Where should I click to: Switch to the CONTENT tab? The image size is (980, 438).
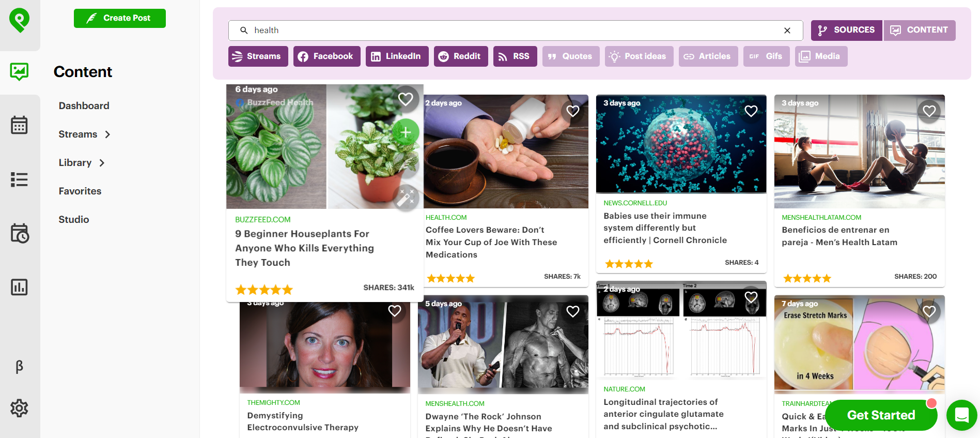(919, 30)
